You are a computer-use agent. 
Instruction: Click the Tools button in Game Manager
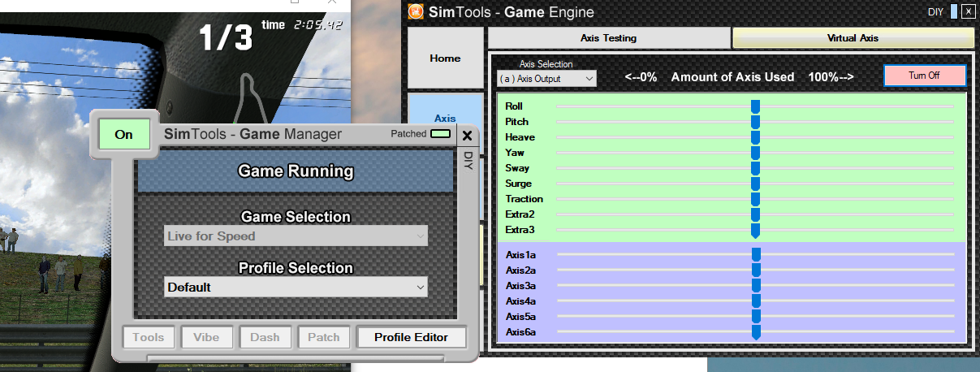coord(149,337)
